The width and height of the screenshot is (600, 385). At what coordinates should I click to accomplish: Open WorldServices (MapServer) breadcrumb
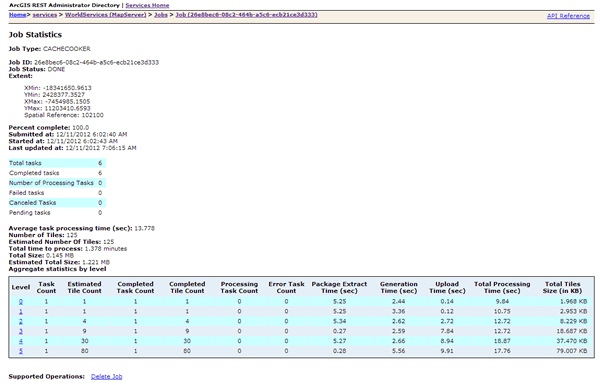(x=106, y=15)
